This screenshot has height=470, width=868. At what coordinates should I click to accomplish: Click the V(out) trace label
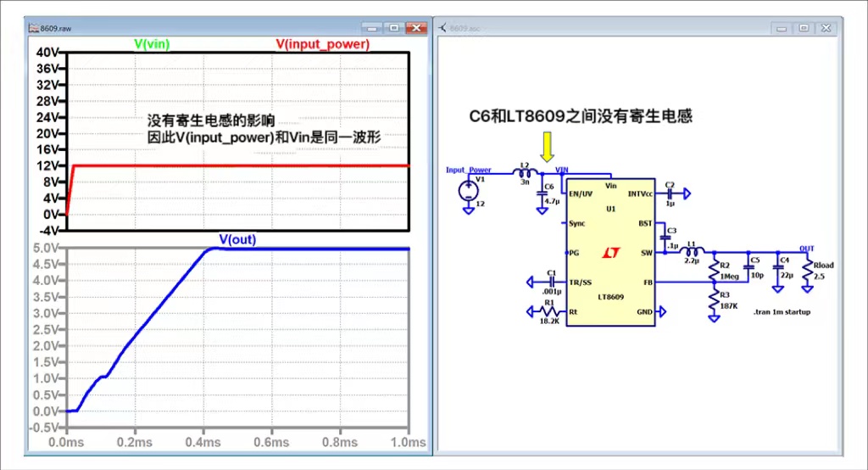[237, 240]
